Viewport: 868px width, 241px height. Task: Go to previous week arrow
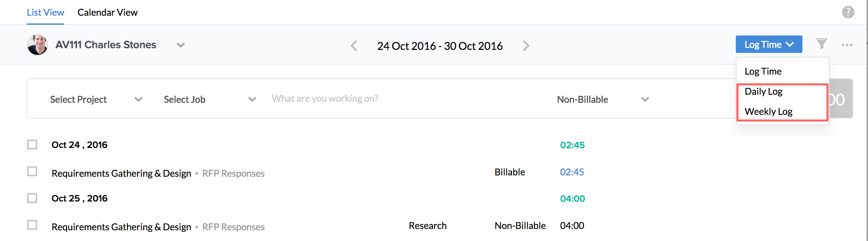[354, 46]
